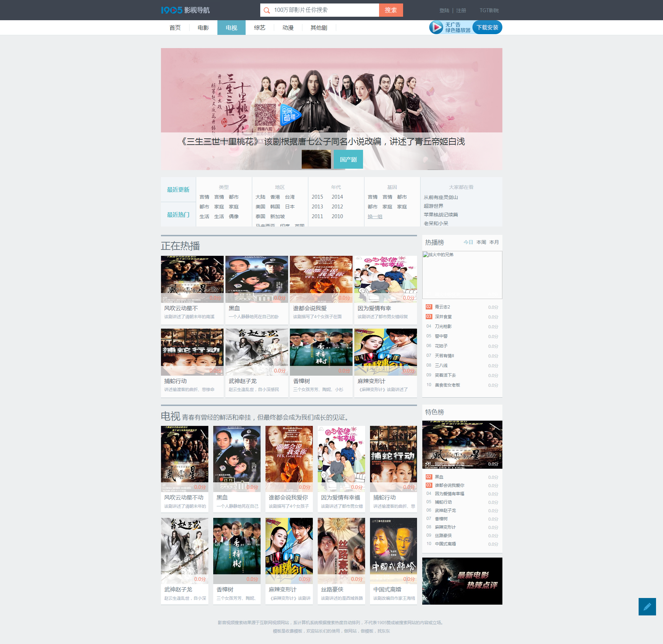The height and width of the screenshot is (644, 663).
Task: Open 捕蛇行动 poster in 正在热播
Action: 192,352
